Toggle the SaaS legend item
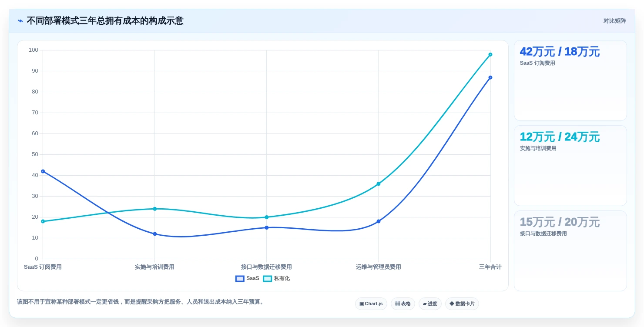Screen dimensions: 644x327 [247, 279]
